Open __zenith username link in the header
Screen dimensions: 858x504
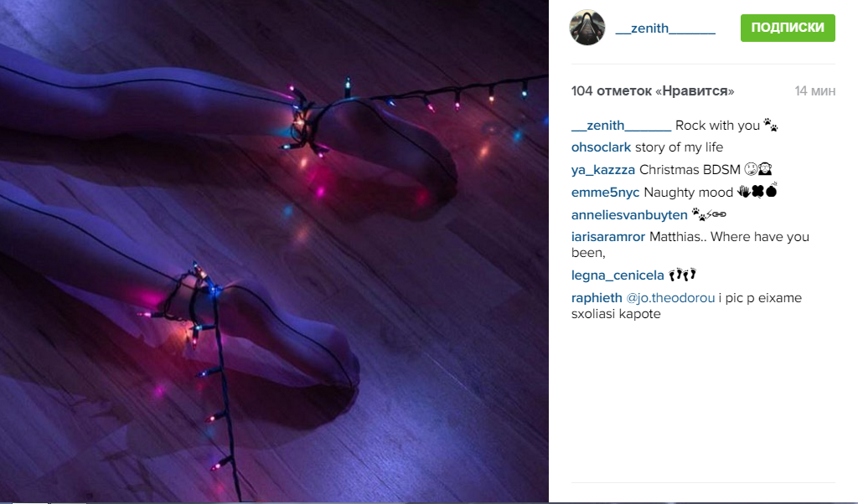[664, 28]
